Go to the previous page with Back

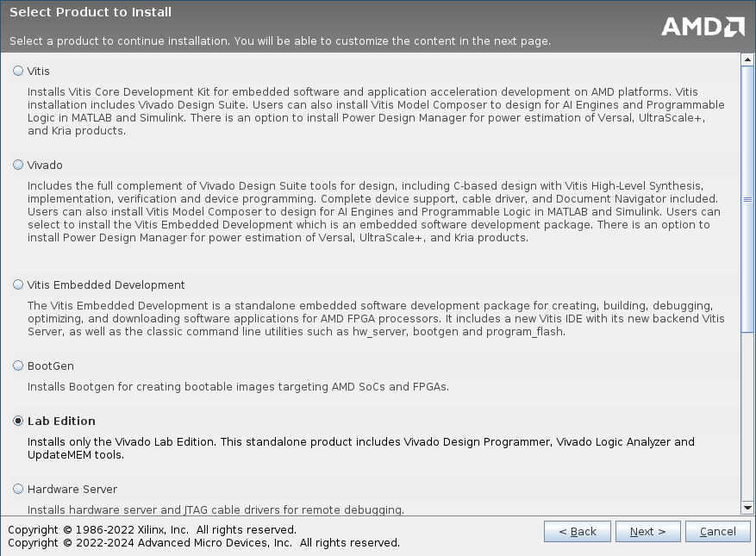pyautogui.click(x=577, y=531)
